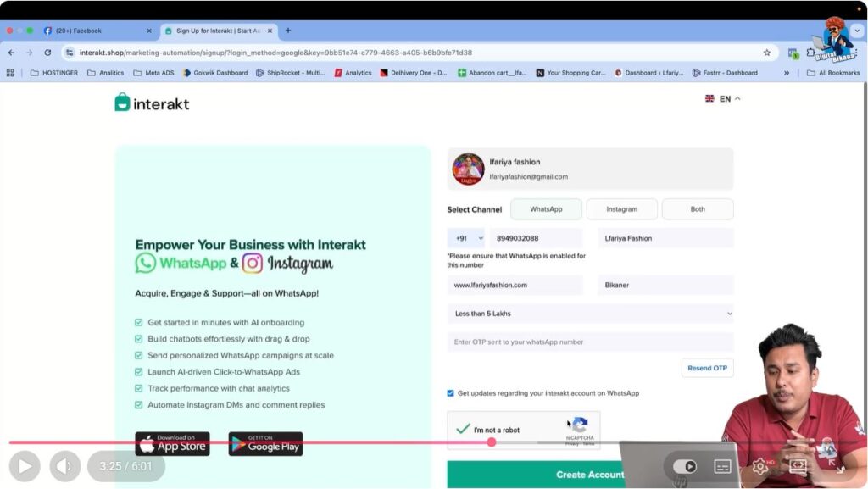Select the Instagram channel option
Image resolution: width=868 pixels, height=489 pixels.
pos(621,208)
